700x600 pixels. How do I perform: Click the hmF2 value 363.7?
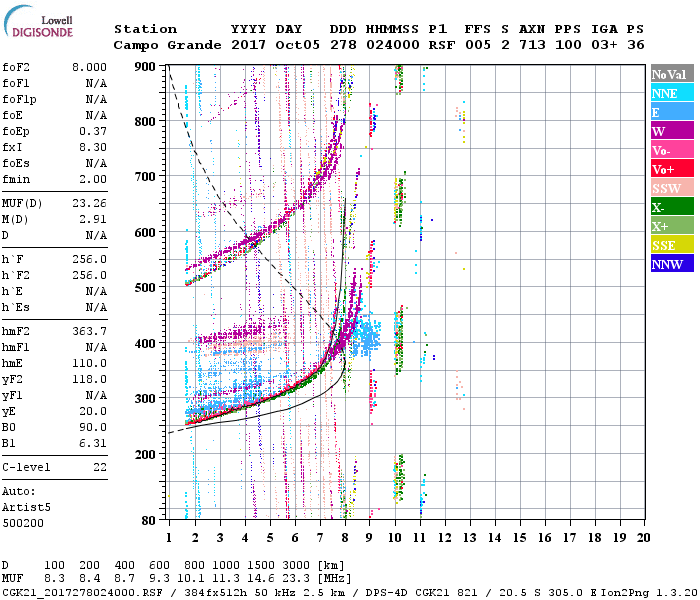coord(91,330)
